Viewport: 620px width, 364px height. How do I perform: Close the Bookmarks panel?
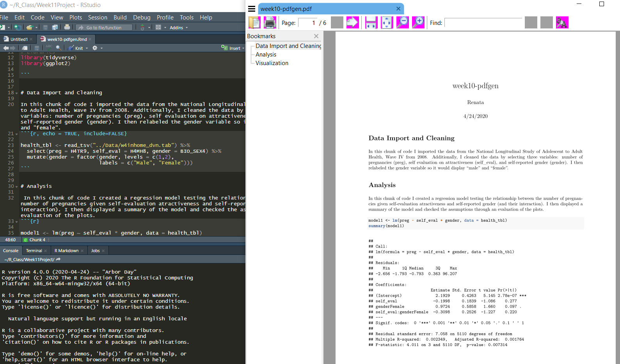(316, 36)
